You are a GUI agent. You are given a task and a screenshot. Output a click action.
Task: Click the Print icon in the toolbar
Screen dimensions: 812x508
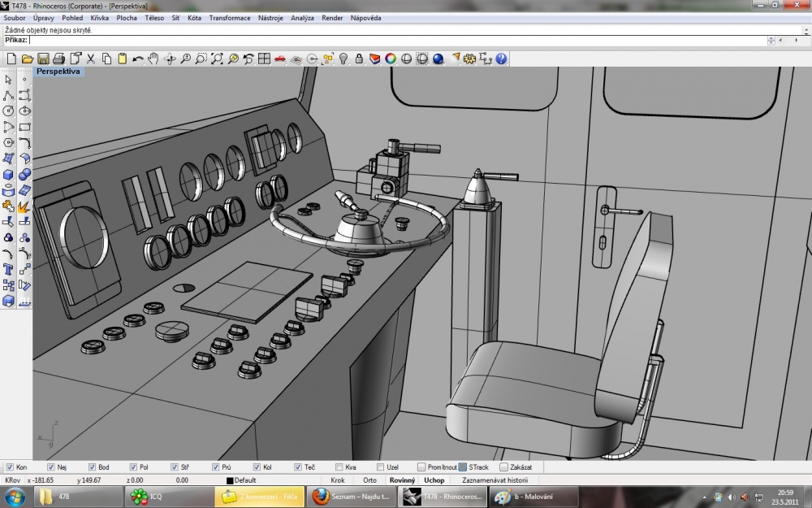[x=59, y=59]
